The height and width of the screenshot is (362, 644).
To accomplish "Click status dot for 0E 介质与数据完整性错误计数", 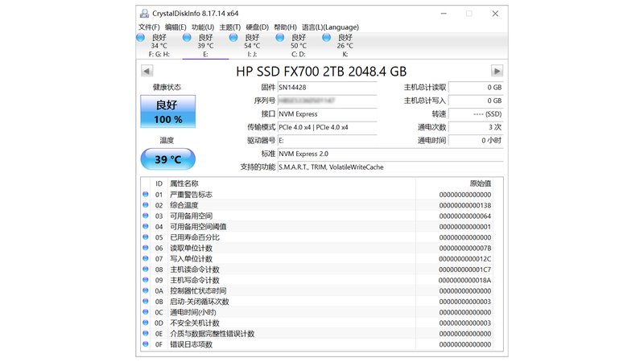I will tap(146, 333).
